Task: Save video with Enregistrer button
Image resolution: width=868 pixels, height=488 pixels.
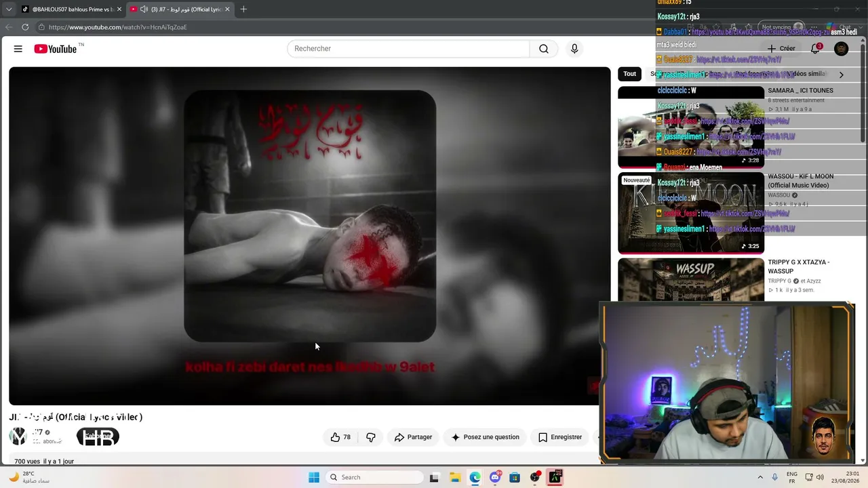Action: [560, 437]
